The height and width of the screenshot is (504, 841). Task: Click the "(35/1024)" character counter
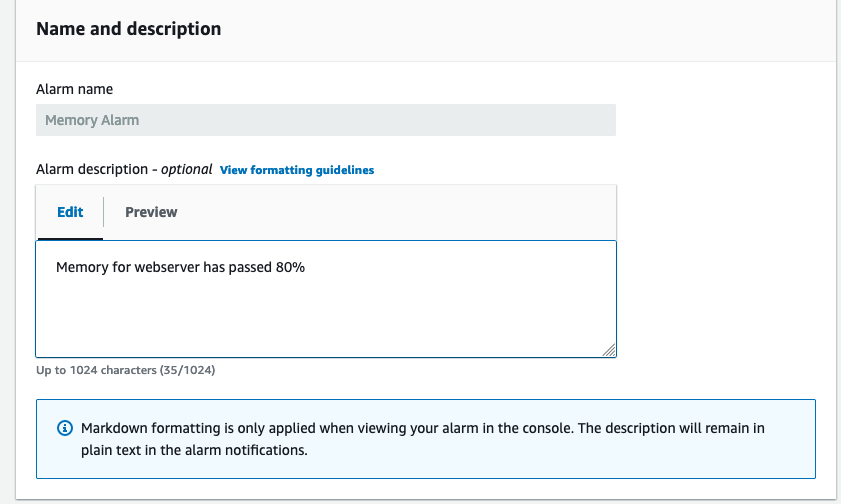(x=187, y=371)
